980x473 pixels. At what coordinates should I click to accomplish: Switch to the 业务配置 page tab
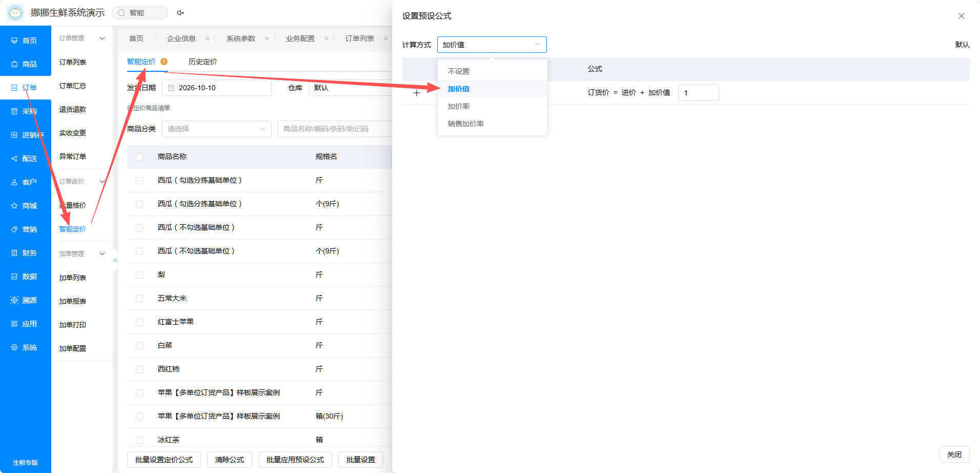(x=300, y=38)
